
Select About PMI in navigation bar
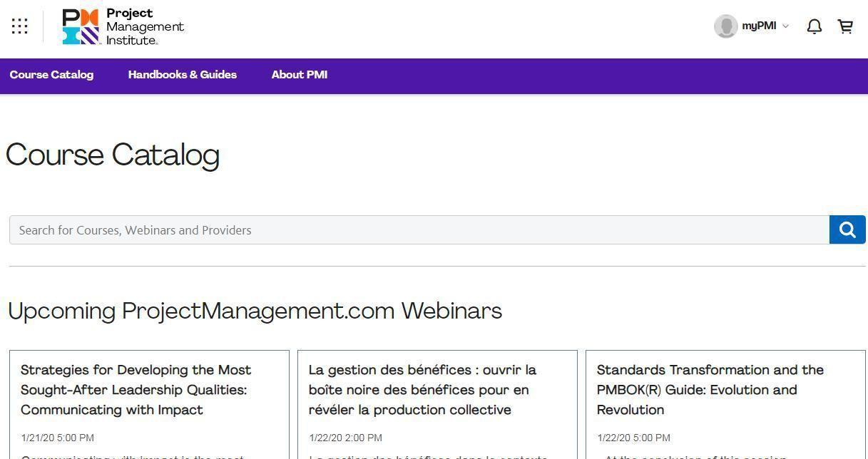click(x=299, y=75)
